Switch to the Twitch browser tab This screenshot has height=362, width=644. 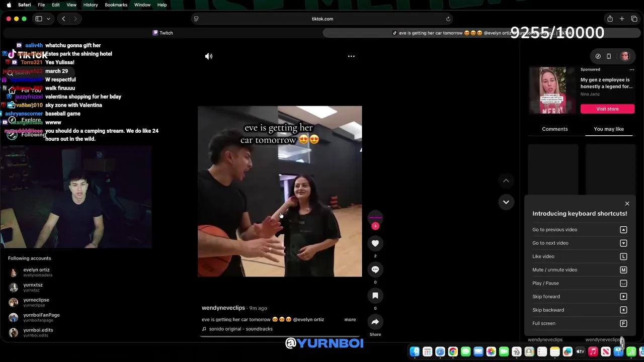tap(163, 33)
